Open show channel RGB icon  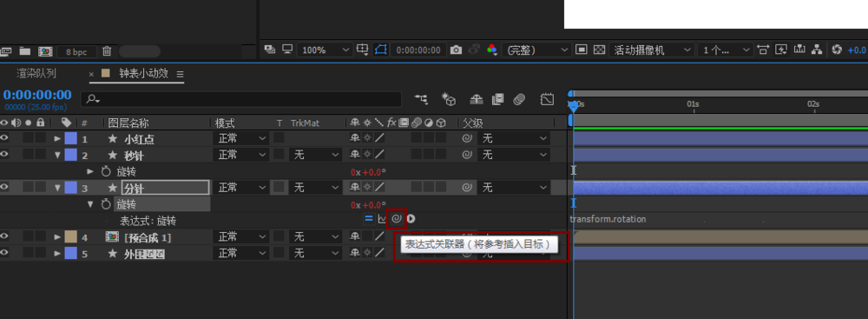491,50
